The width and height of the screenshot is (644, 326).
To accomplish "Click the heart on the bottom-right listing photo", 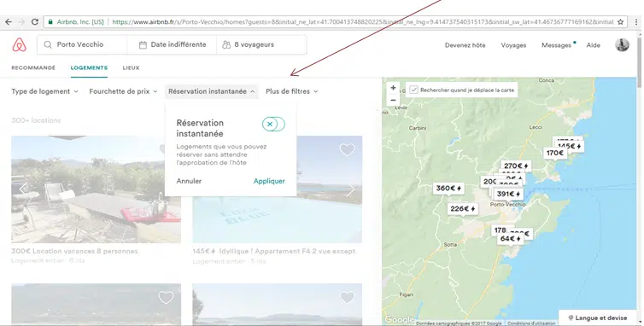I will tap(347, 297).
